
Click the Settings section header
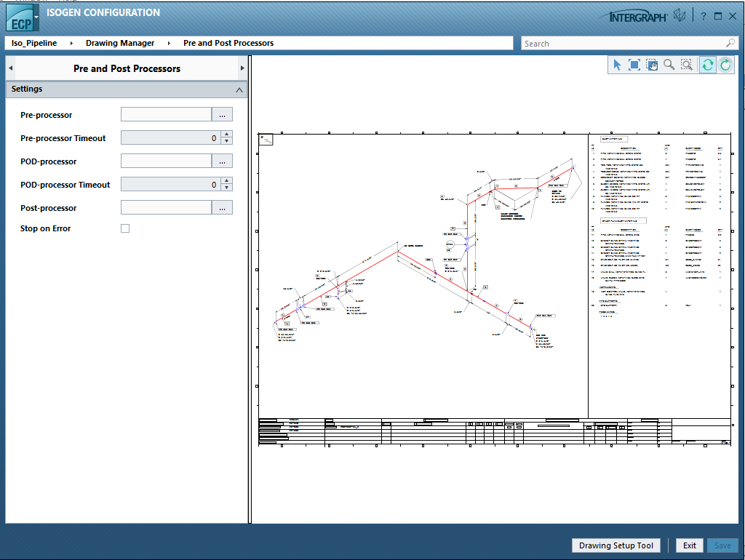tap(127, 89)
